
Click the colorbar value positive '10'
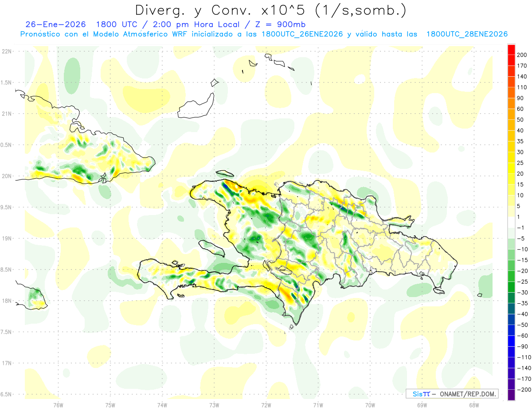pos(520,195)
